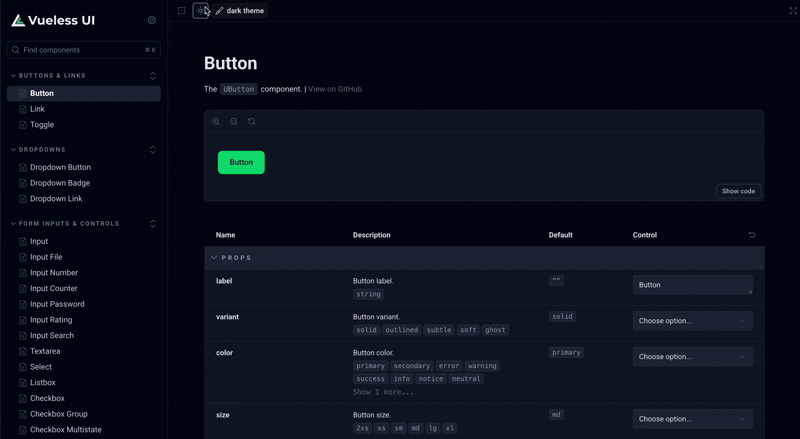Click the primary default value badge
800x439 pixels.
click(x=566, y=352)
